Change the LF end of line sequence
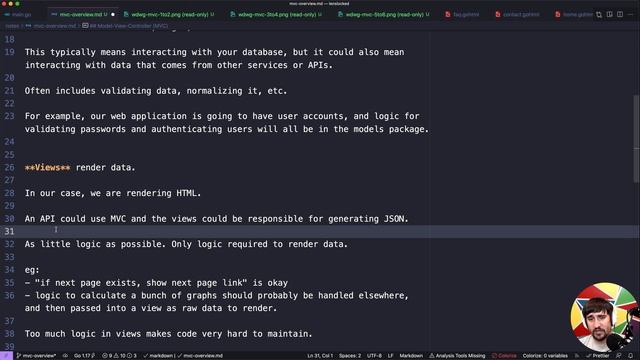The width and height of the screenshot is (640, 360). pyautogui.click(x=391, y=356)
